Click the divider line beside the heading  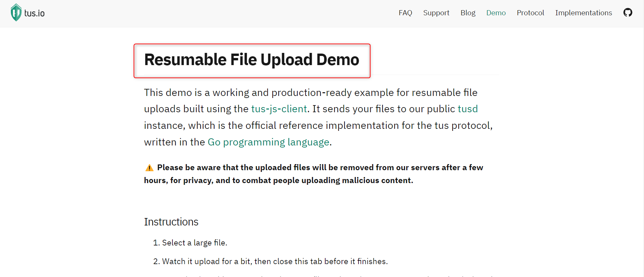pos(435,75)
